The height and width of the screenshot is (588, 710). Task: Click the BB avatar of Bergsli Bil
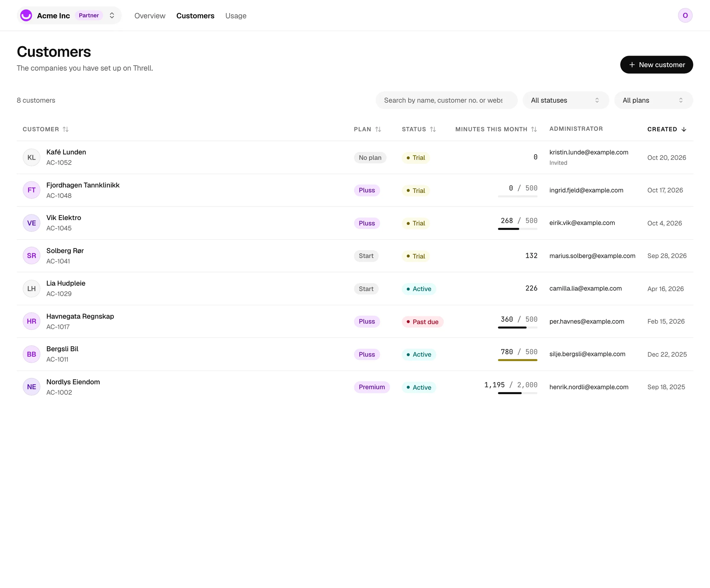point(31,354)
